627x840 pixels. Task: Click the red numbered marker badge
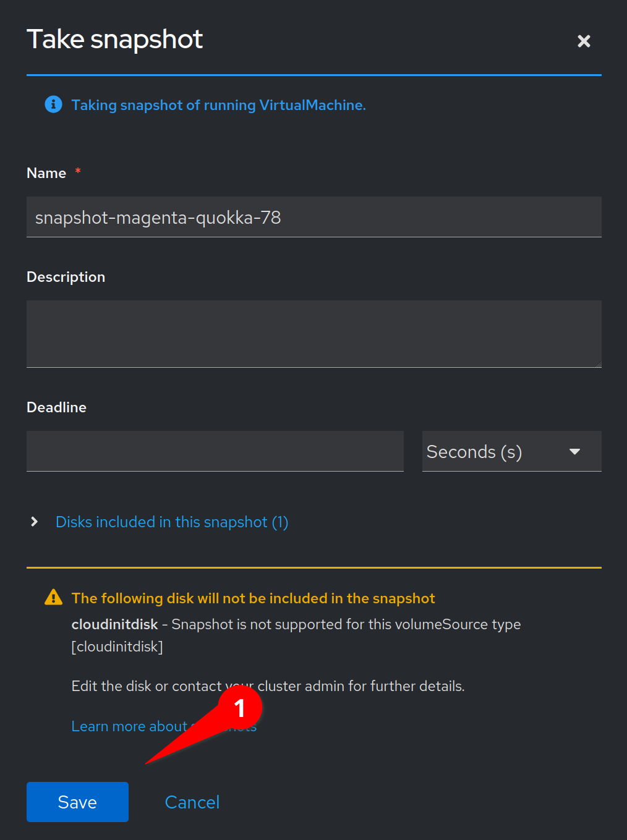coord(240,708)
